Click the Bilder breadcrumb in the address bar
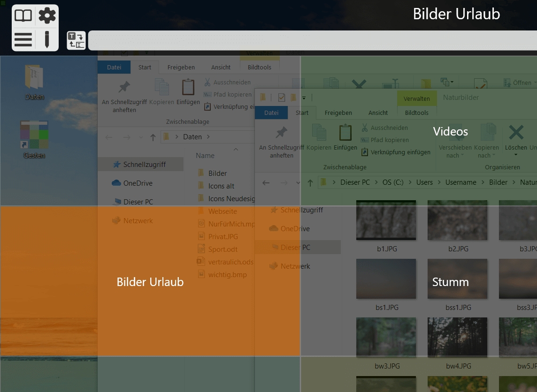Viewport: 537px width, 392px height. tap(498, 182)
